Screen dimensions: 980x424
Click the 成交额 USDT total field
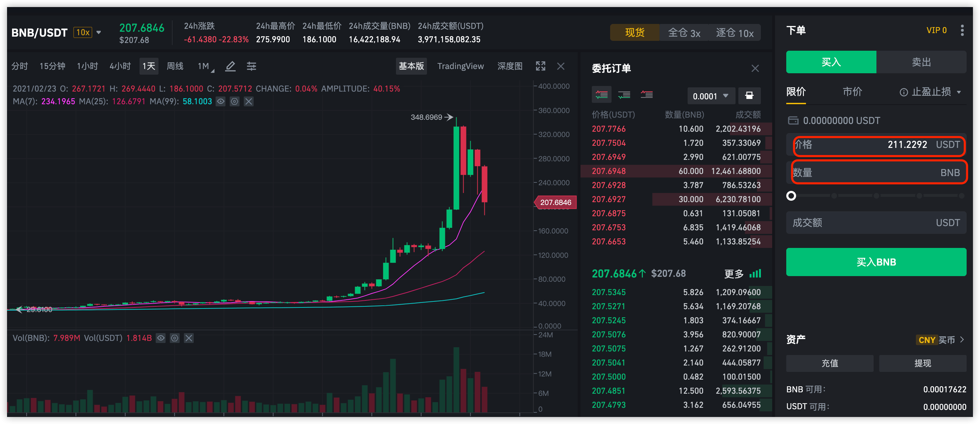876,223
